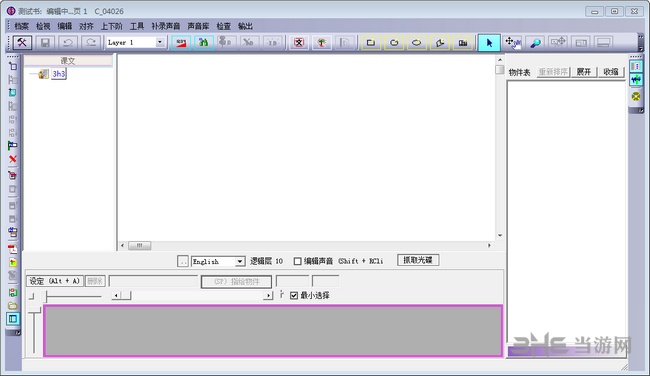The image size is (650, 376).
Task: Open the 编辑 menu
Action: [65, 26]
